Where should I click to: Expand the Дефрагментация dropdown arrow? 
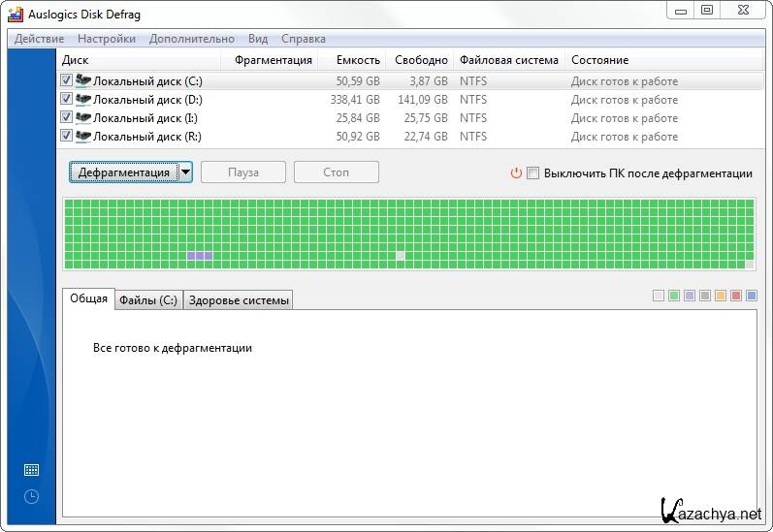coord(184,172)
